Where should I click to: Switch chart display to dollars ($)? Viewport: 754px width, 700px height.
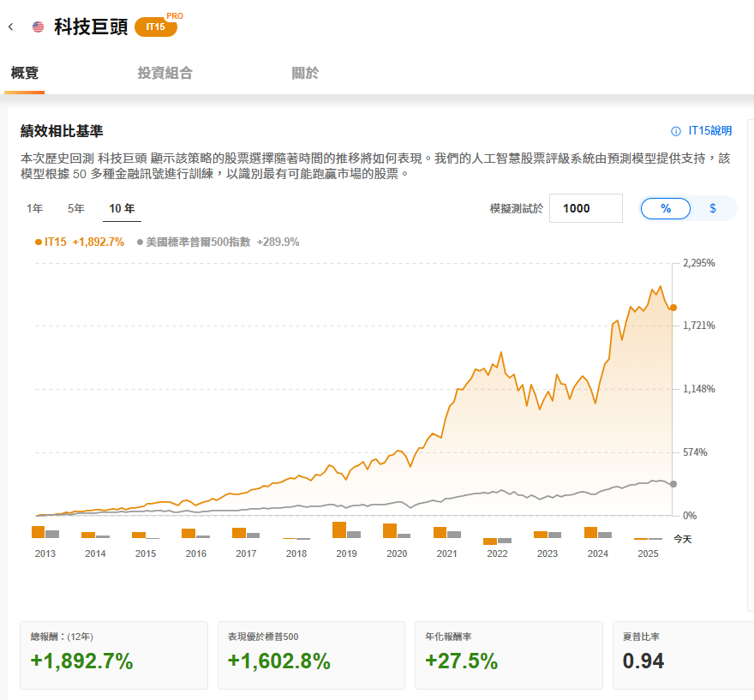(x=713, y=209)
